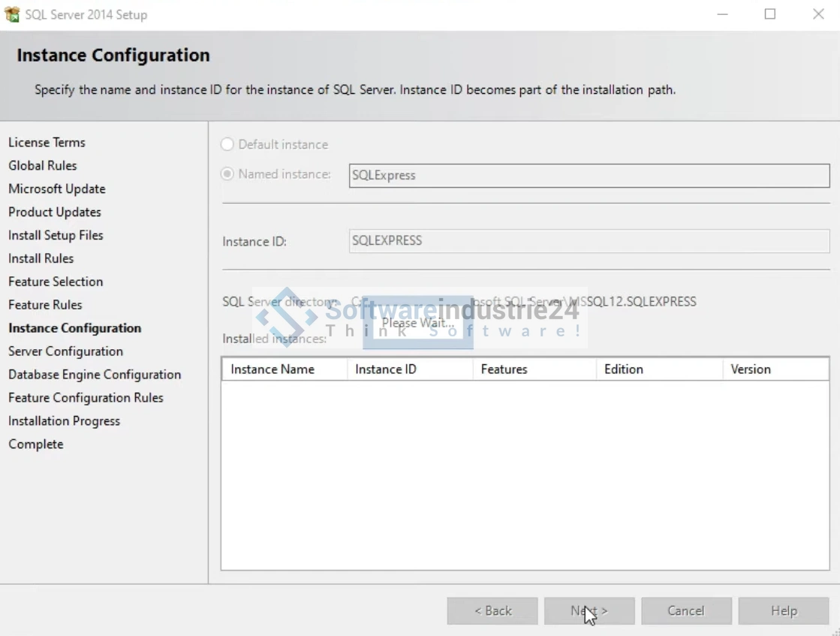Click the Instance ID text field

point(589,241)
